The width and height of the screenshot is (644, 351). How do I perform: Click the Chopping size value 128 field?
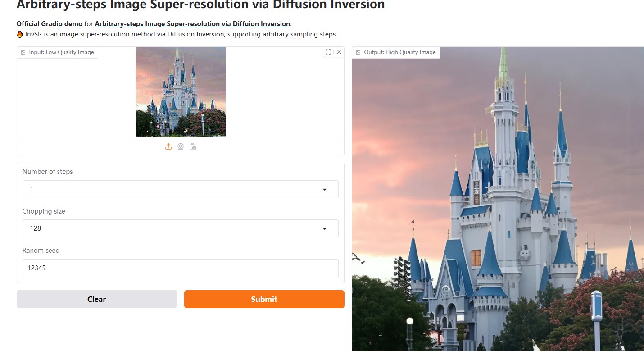pos(171,228)
